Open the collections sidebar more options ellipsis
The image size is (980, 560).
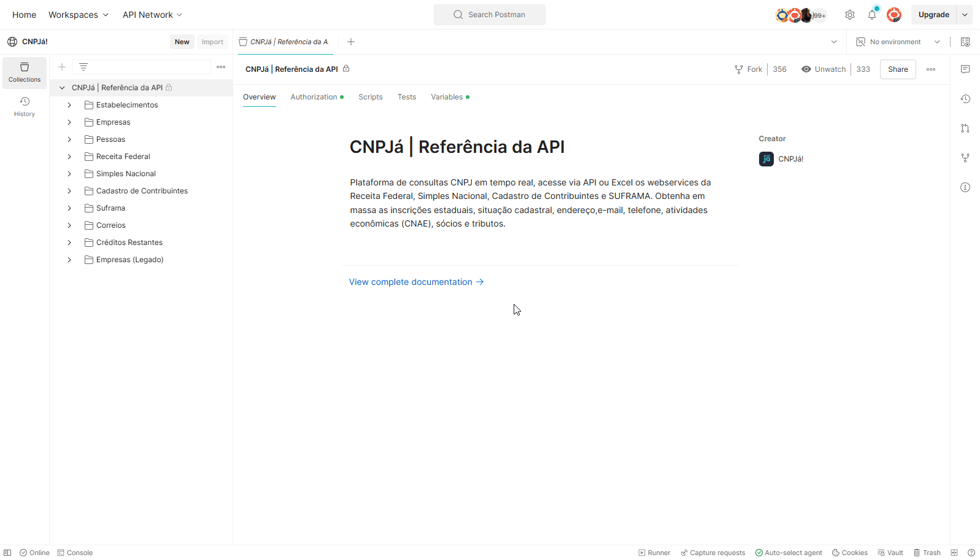click(x=221, y=67)
